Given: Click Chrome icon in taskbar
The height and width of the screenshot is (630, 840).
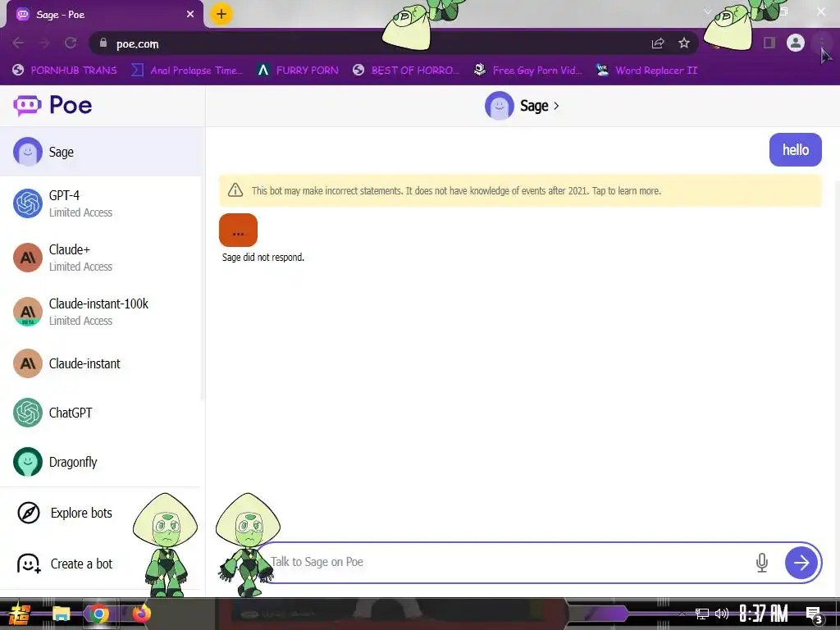Looking at the screenshot, I should [x=99, y=614].
